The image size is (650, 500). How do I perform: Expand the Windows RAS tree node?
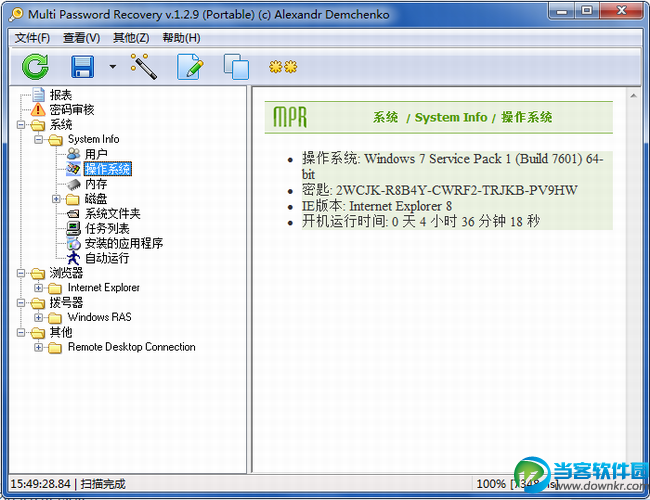[39, 318]
